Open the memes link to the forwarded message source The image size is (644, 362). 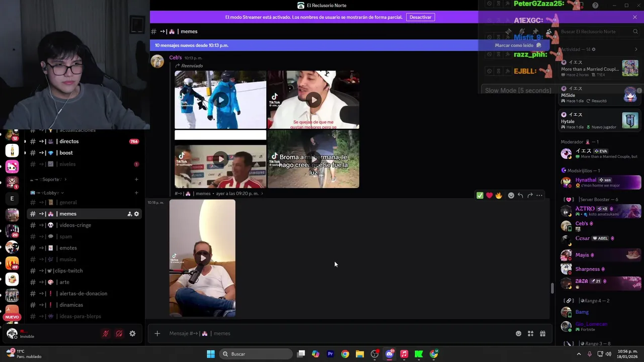point(219,194)
